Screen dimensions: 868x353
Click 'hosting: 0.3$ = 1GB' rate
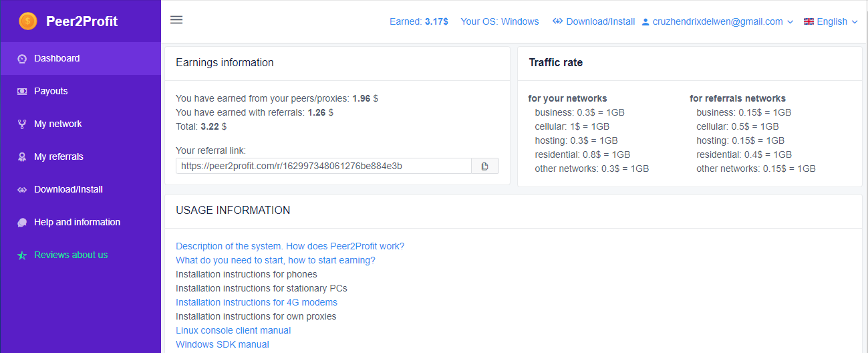coord(576,140)
